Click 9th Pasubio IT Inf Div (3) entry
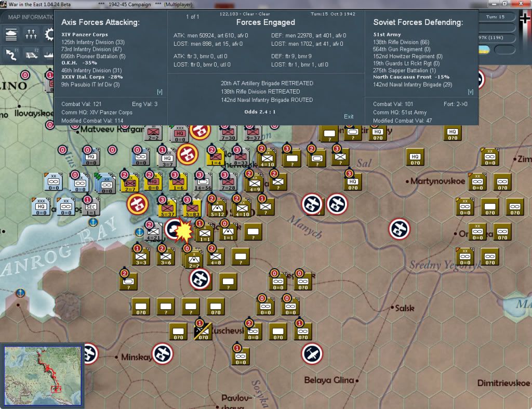Screen dimensions: 532x409 pos(90,85)
